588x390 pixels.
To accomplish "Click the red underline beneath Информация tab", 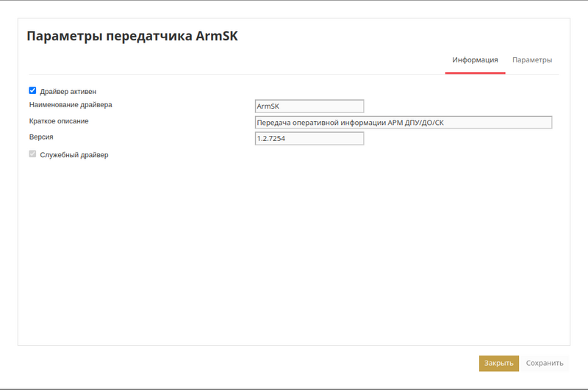I will [x=475, y=73].
